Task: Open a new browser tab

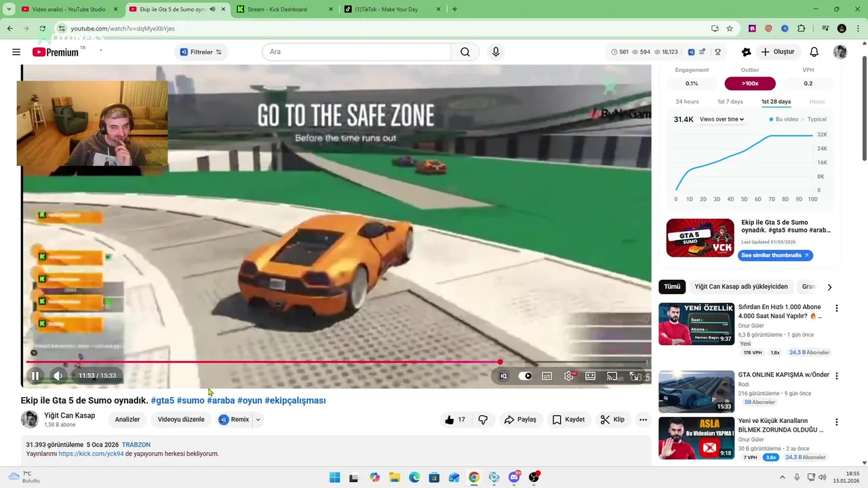Action: 454,9
